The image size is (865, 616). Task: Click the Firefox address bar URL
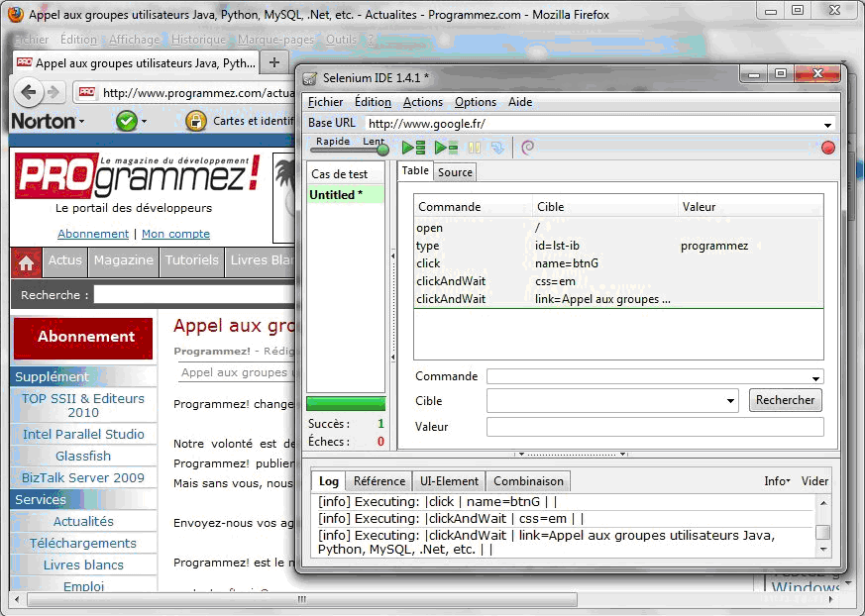click(198, 93)
